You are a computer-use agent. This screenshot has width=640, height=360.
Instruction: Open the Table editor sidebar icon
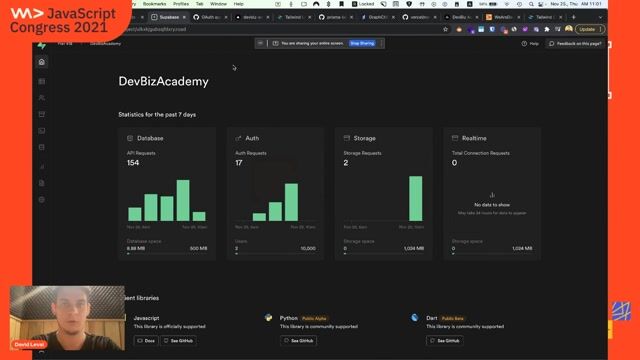pos(42,82)
